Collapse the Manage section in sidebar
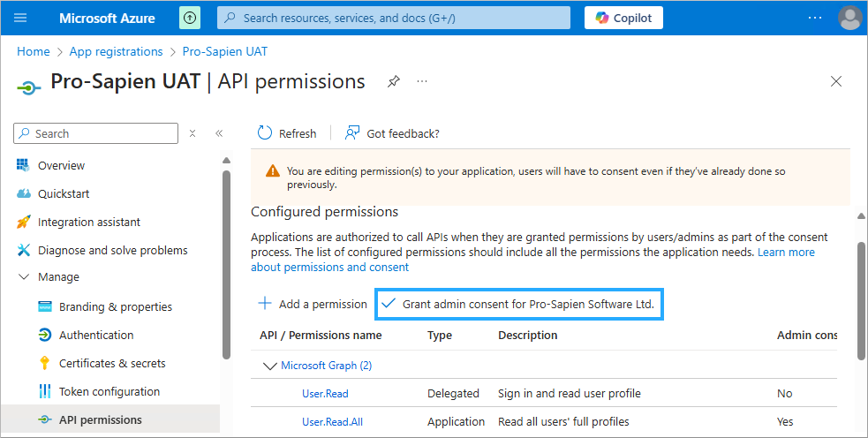The image size is (868, 438). coord(24,277)
